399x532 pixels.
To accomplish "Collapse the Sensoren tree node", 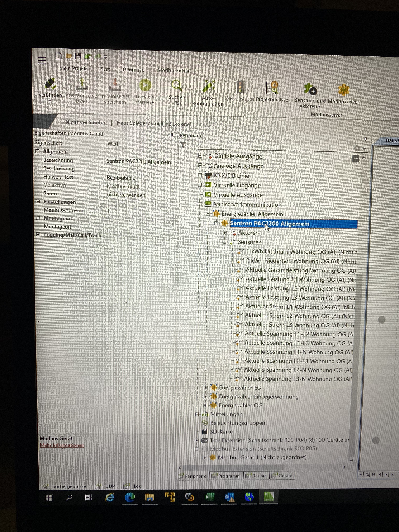I will (x=224, y=242).
